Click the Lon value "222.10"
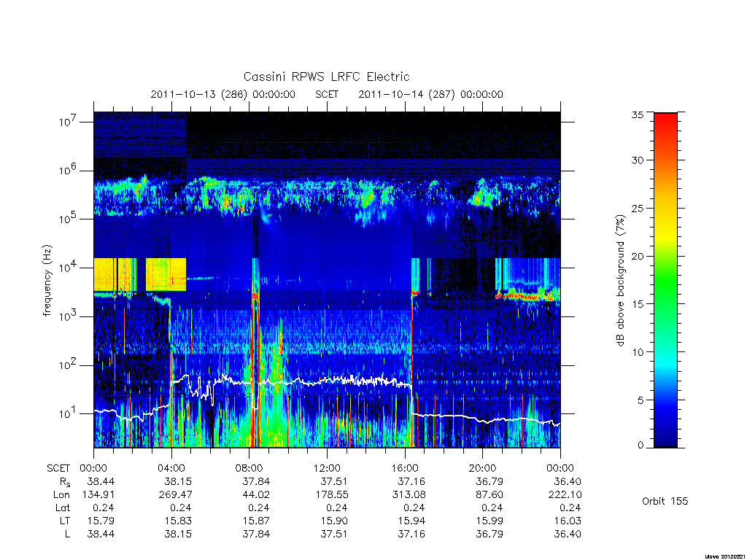Image resolution: width=747 pixels, height=560 pixels. (x=565, y=495)
